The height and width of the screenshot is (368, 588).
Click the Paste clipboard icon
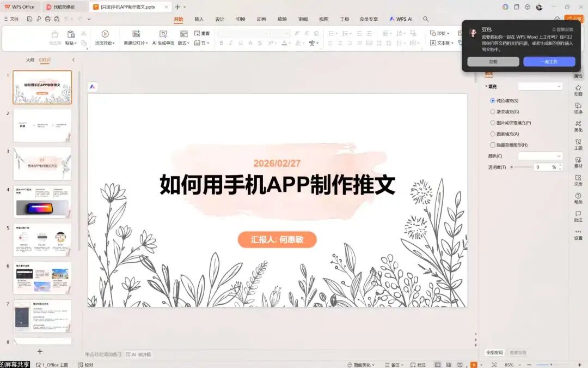70,34
